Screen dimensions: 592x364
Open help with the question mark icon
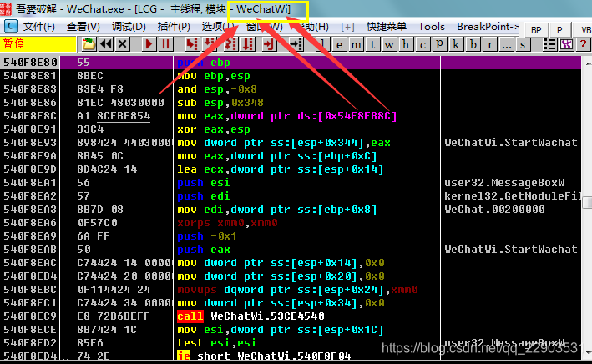(583, 44)
